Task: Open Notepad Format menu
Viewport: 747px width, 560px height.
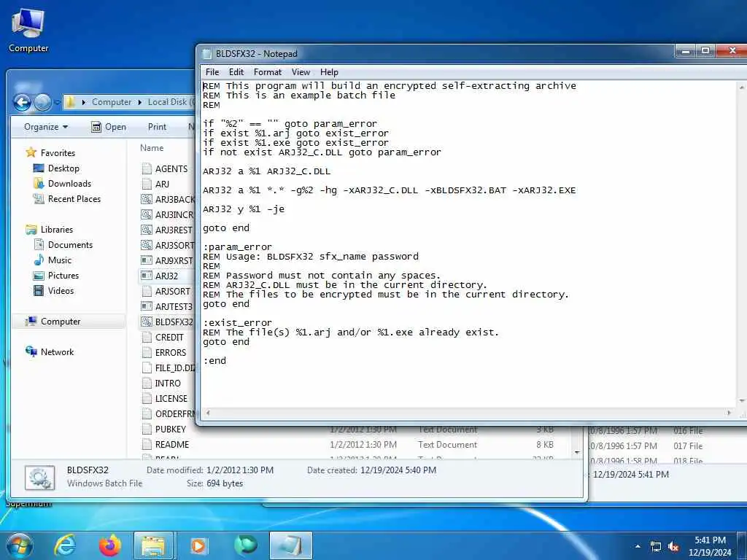Action: pyautogui.click(x=267, y=72)
